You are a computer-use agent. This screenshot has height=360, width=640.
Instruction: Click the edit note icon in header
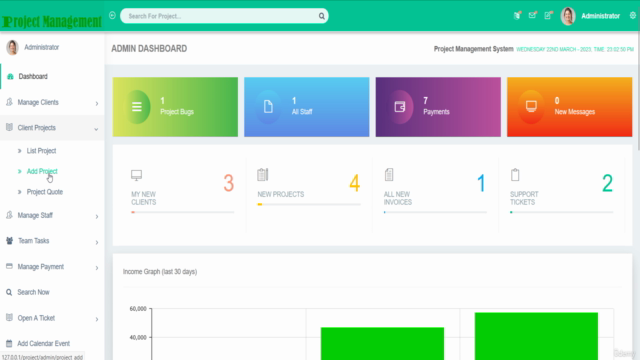[548, 16]
